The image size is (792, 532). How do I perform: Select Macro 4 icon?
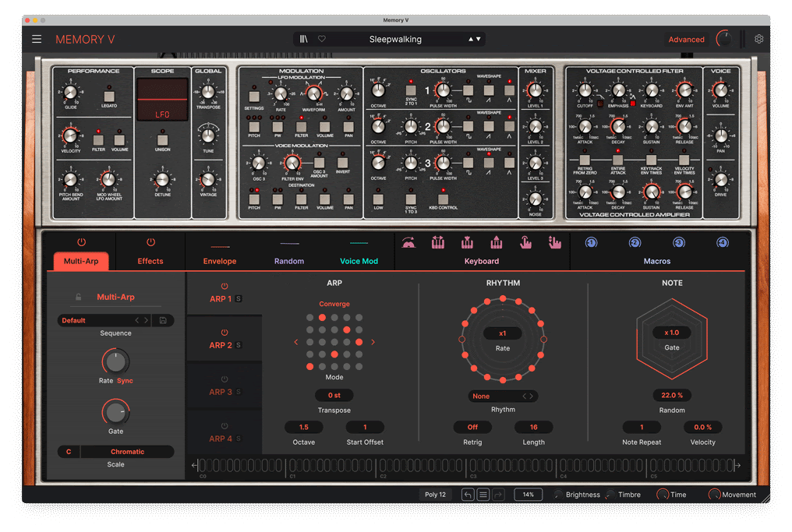(723, 243)
